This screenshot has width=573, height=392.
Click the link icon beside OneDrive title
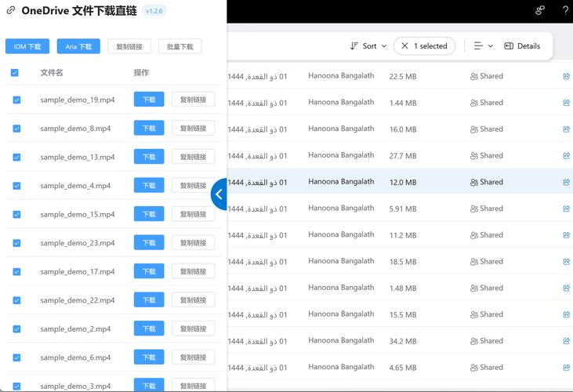click(x=11, y=11)
